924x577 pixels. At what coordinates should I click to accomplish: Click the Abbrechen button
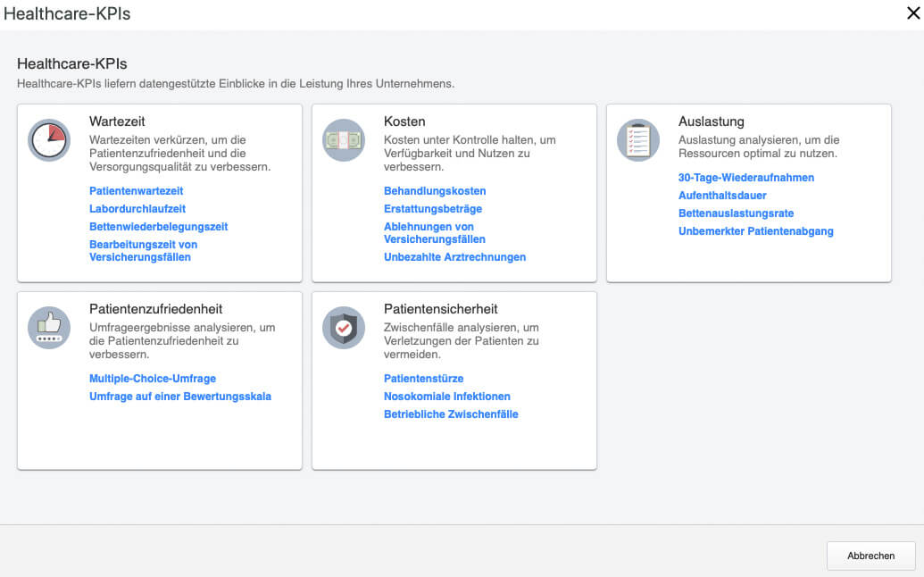(871, 556)
